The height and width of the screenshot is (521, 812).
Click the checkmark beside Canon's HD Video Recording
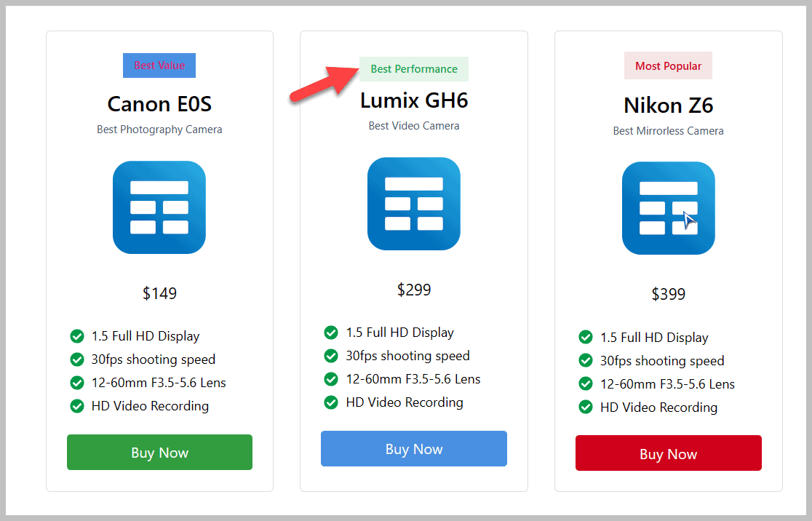77,406
